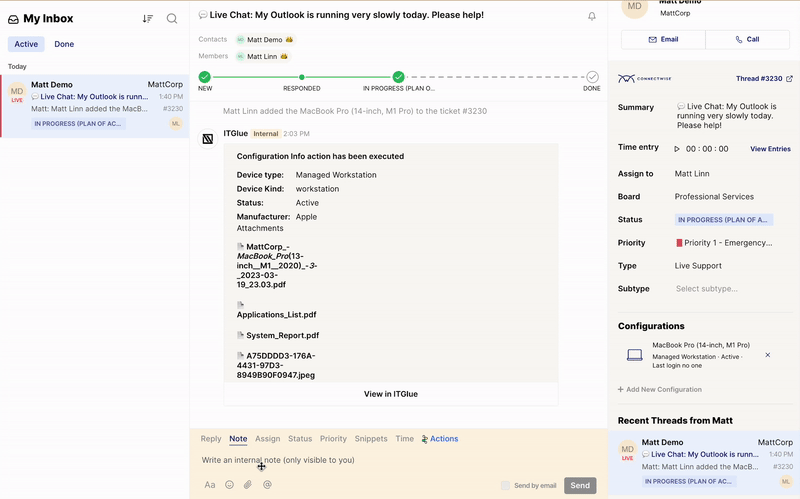Open the Priority 1 - Emergency dropdown
800x499 pixels.
723,243
